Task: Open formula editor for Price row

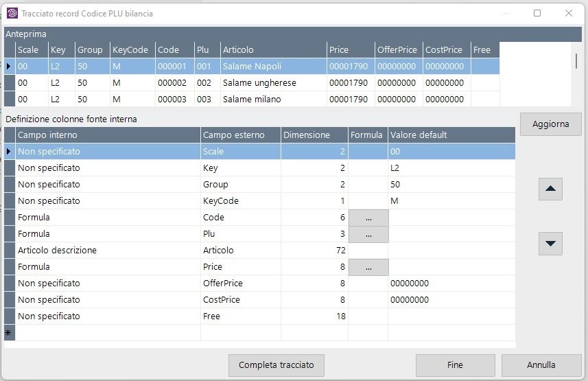Action: pos(368,267)
